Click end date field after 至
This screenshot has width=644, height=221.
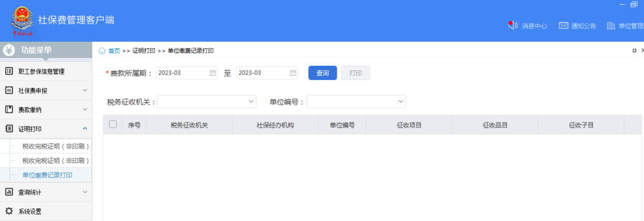point(267,73)
